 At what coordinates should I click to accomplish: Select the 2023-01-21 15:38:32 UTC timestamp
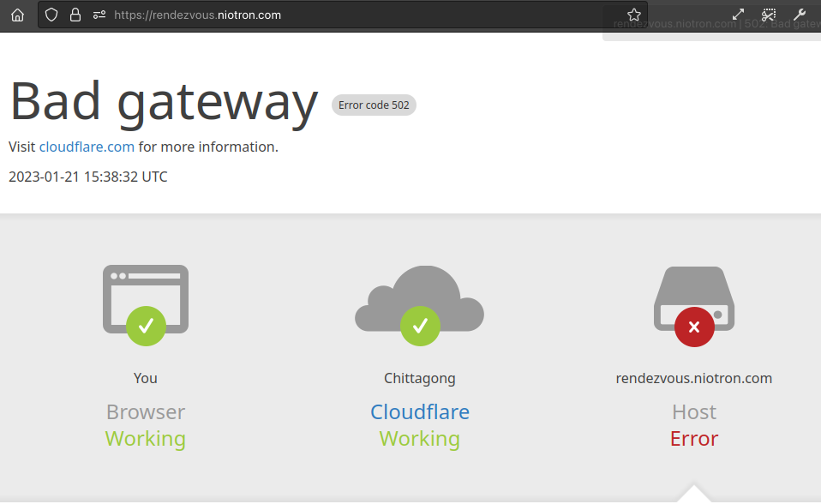pos(88,177)
